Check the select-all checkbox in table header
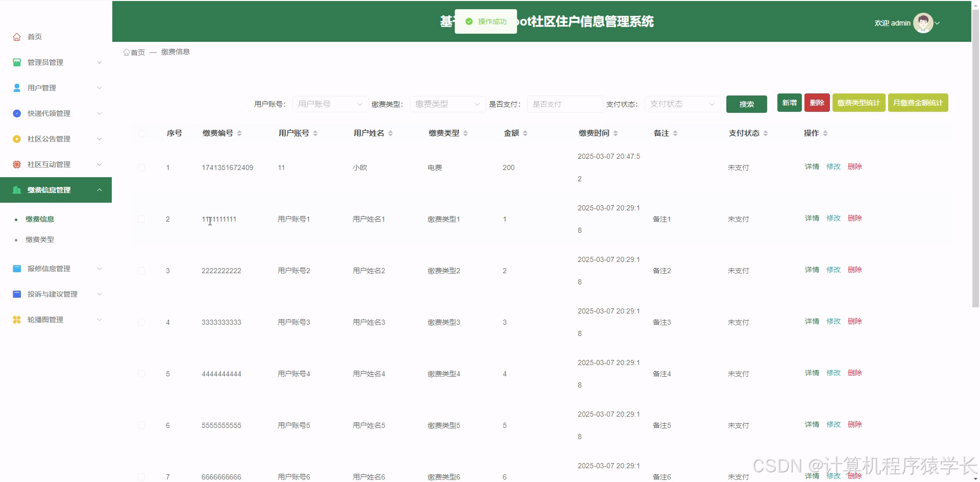The width and height of the screenshot is (980, 482). click(142, 133)
